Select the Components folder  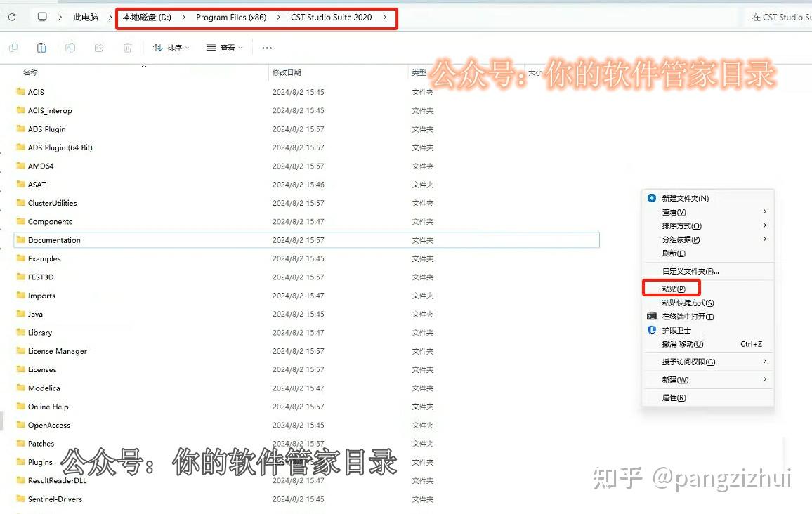click(50, 222)
